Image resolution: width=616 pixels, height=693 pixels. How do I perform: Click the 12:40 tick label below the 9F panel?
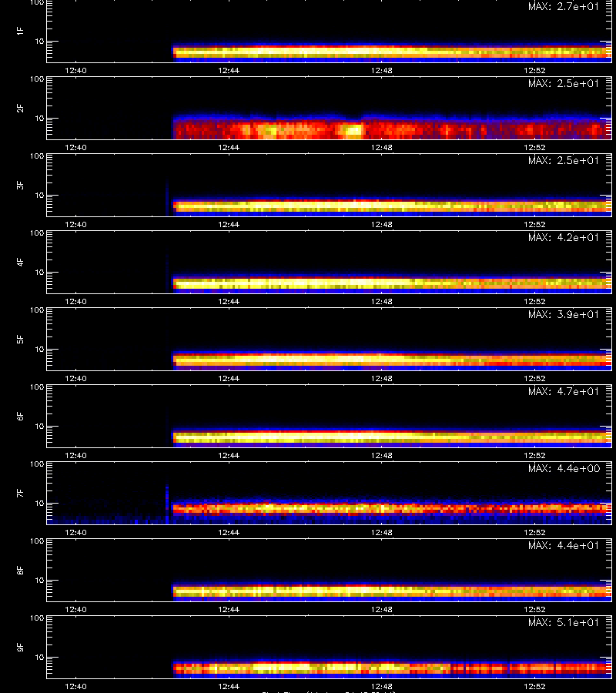click(x=75, y=686)
